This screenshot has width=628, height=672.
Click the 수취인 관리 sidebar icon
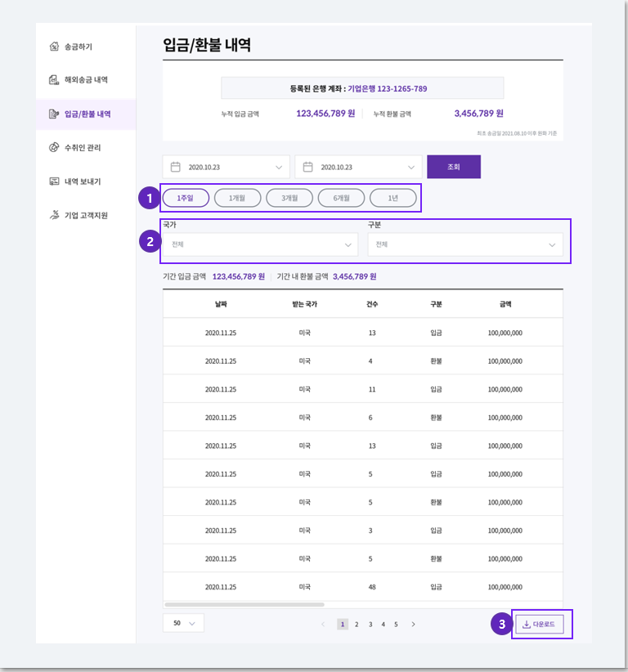tap(54, 147)
